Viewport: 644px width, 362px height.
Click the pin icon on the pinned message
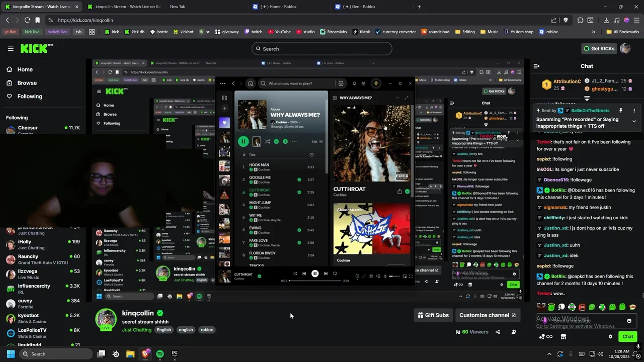pyautogui.click(x=621, y=111)
